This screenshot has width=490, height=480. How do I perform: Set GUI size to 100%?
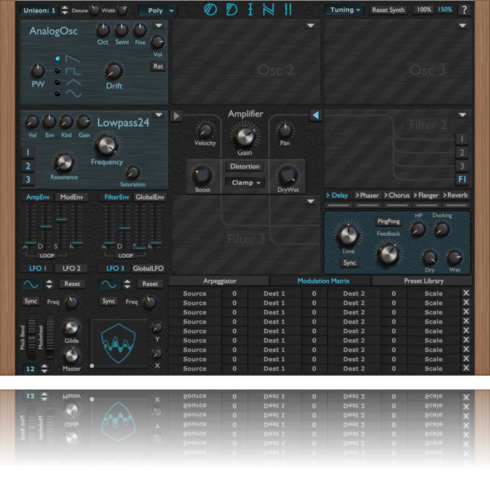[x=424, y=10]
